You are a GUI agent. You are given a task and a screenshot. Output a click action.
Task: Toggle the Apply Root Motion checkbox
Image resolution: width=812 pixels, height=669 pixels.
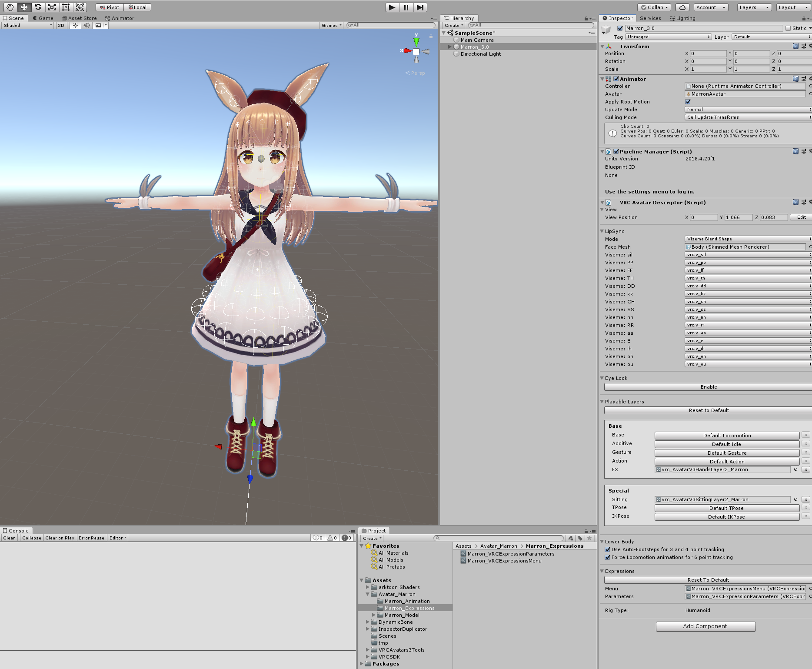point(688,102)
